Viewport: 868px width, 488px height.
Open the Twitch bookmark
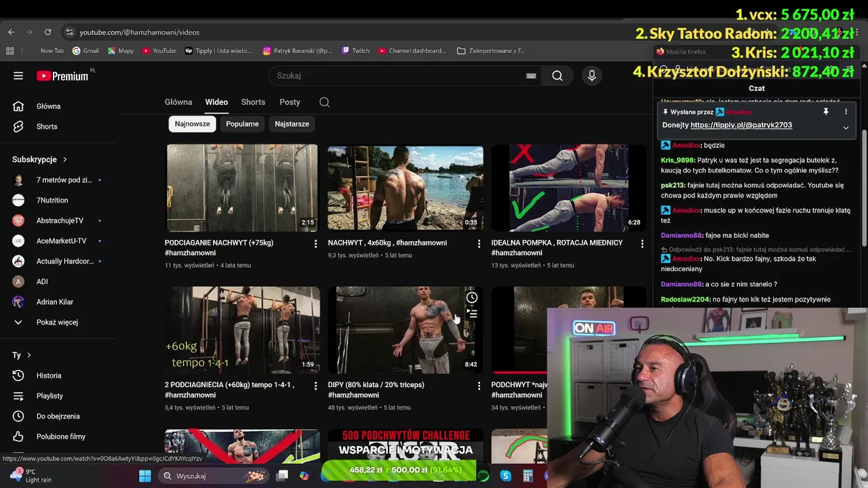(356, 50)
